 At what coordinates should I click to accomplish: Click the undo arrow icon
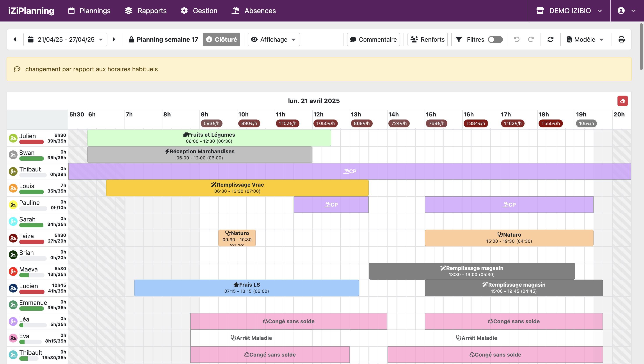point(516,39)
